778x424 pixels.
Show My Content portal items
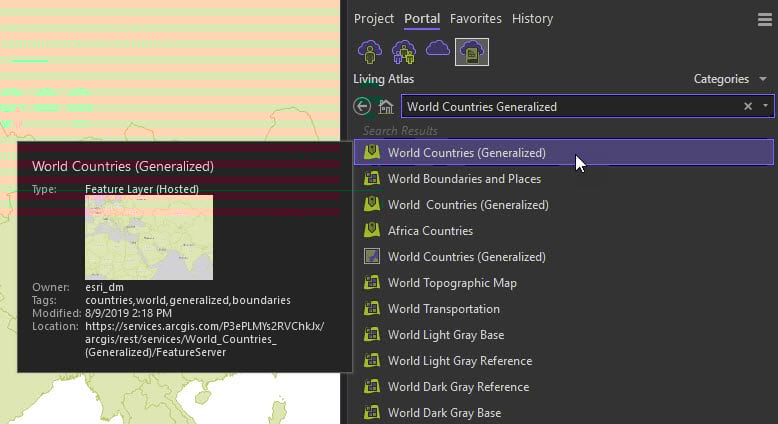[370, 52]
